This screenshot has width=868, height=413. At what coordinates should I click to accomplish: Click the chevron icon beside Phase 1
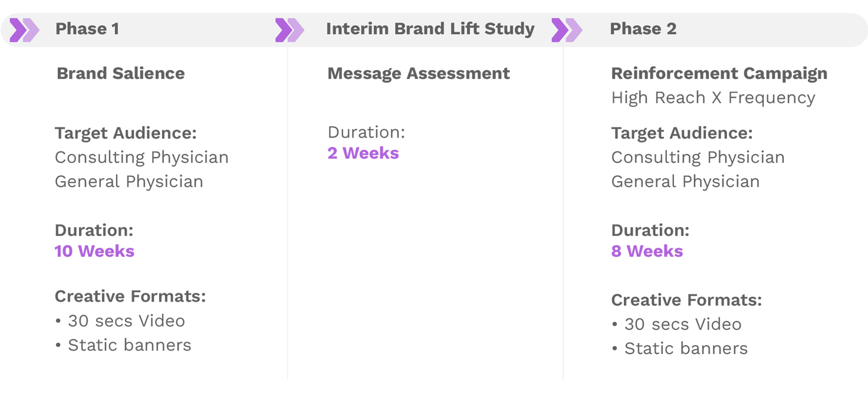coord(24,30)
